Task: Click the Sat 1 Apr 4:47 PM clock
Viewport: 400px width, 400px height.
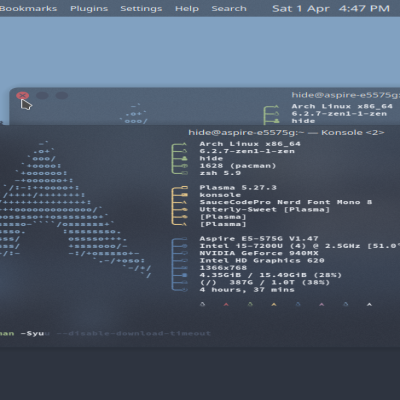Action: (331, 8)
